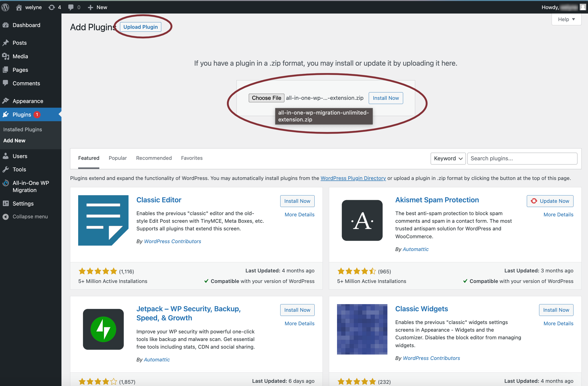Switch to the Favorites tab

192,158
